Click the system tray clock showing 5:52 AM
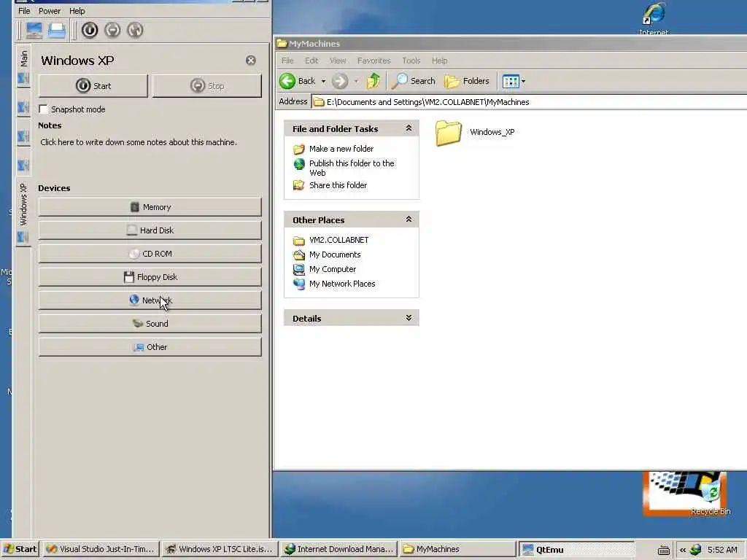Image resolution: width=747 pixels, height=560 pixels. 722,550
